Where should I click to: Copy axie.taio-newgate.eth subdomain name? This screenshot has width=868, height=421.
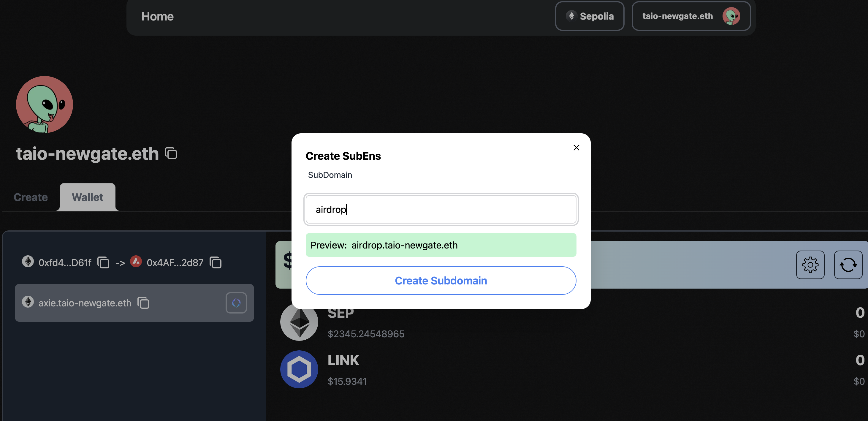pos(144,303)
